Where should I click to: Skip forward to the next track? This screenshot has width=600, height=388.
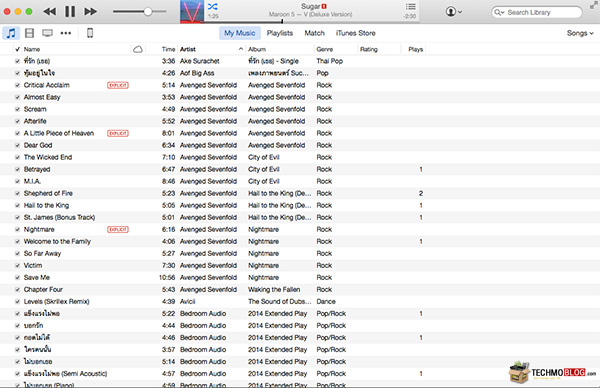click(x=90, y=11)
